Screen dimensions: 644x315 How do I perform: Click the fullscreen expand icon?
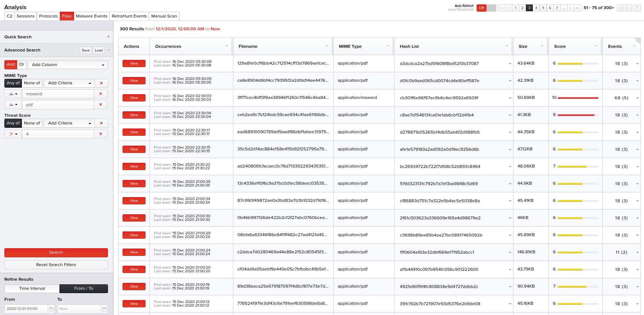(629, 8)
